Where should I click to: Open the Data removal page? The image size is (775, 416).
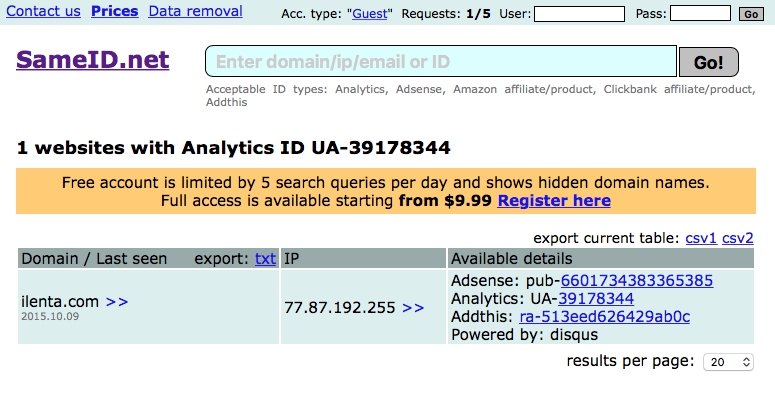tap(195, 12)
